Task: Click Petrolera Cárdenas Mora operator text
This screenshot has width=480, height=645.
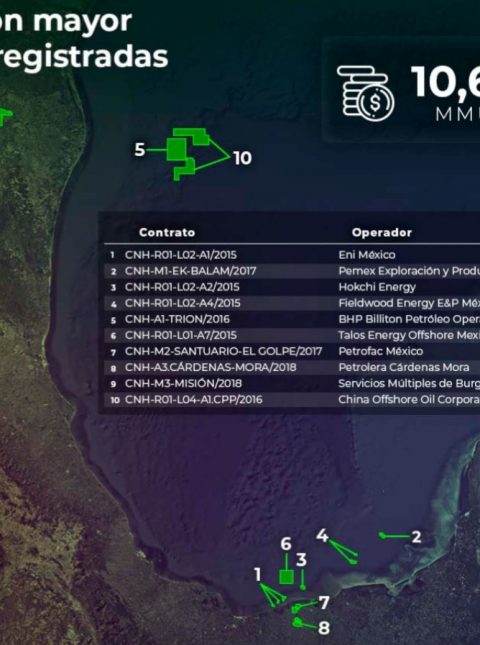Action: pos(404,367)
